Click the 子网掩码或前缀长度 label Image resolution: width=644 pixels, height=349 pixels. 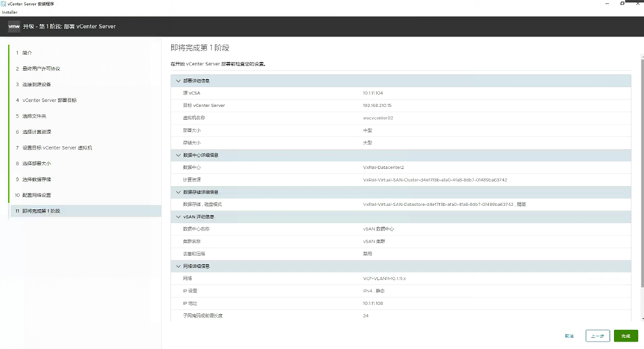point(203,316)
